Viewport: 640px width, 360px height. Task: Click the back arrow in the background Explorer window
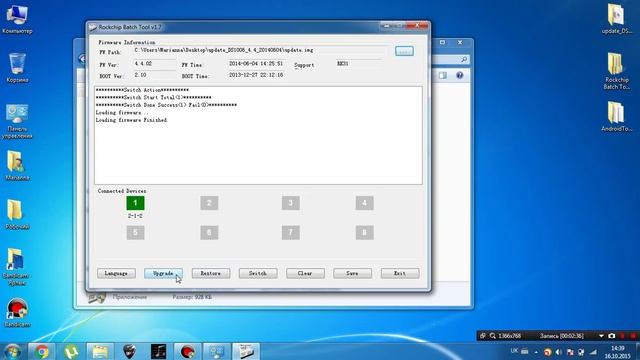[82, 59]
